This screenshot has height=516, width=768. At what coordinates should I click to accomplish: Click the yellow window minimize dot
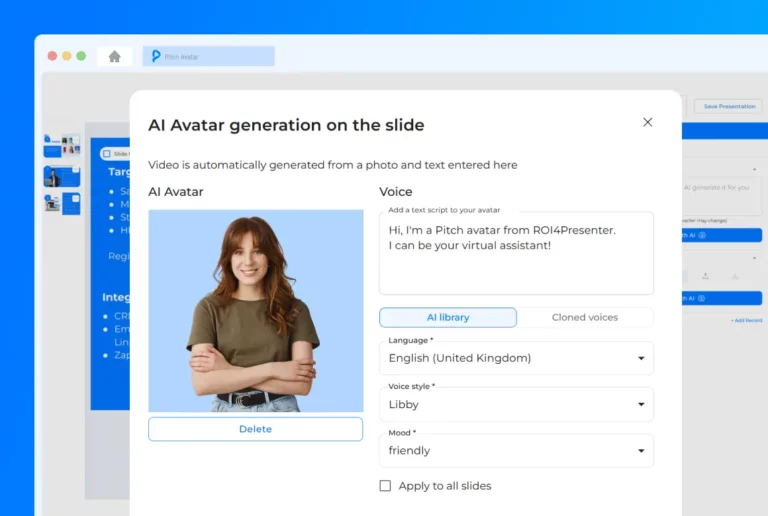[x=67, y=56]
